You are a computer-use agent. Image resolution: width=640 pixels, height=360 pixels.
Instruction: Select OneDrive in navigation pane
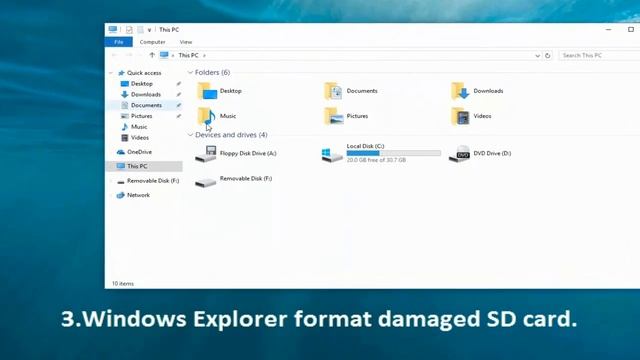click(139, 152)
